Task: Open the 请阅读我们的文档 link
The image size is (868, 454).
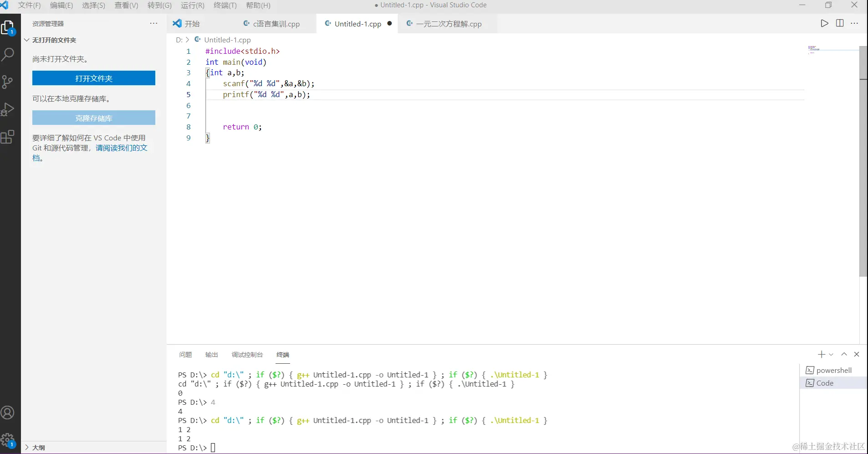Action: 122,148
